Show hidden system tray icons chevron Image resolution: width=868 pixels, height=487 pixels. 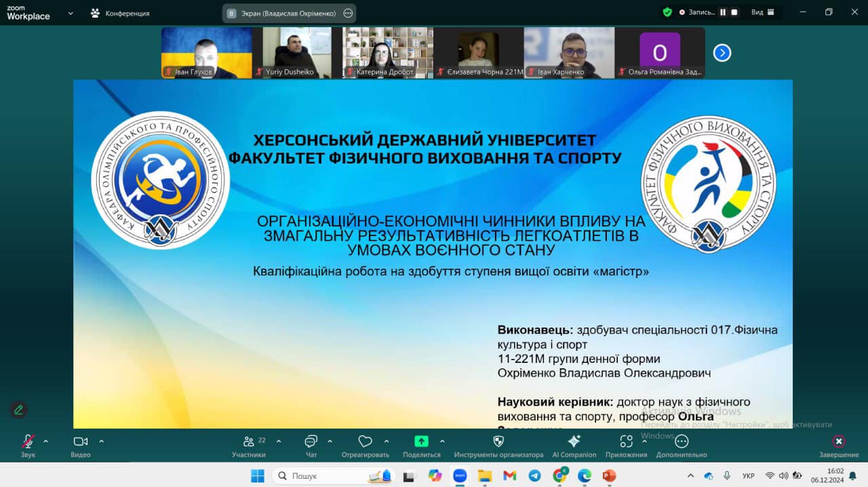click(690, 476)
